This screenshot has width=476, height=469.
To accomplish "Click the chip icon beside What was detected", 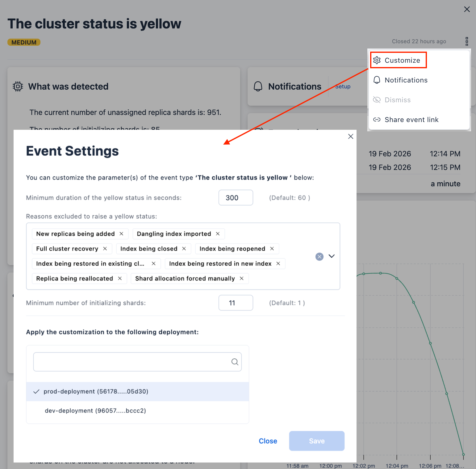I will click(18, 87).
